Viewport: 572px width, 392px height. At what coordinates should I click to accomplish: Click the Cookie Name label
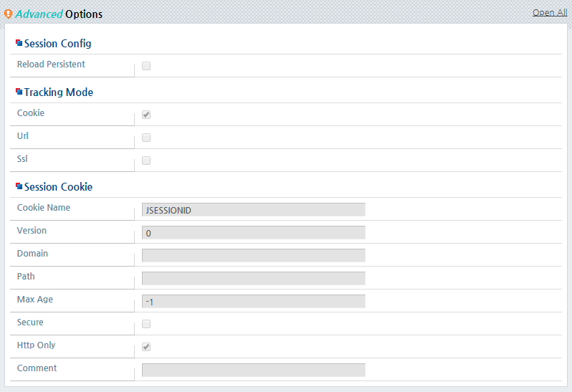44,207
